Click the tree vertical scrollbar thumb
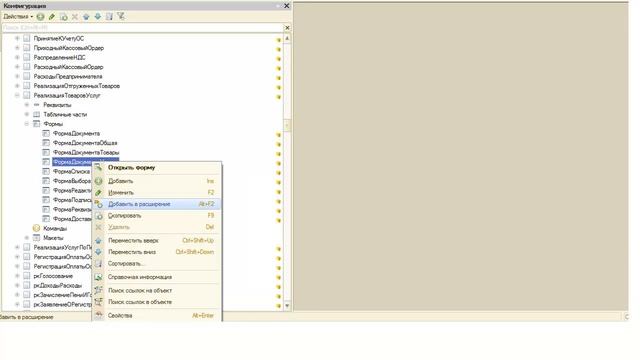The height and width of the screenshot is (360, 640). 287,125
